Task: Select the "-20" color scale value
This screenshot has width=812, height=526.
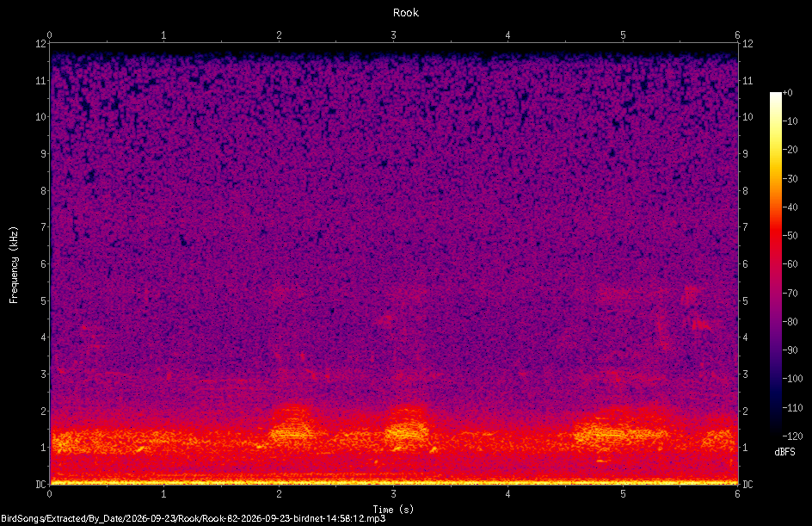Action: (x=790, y=150)
